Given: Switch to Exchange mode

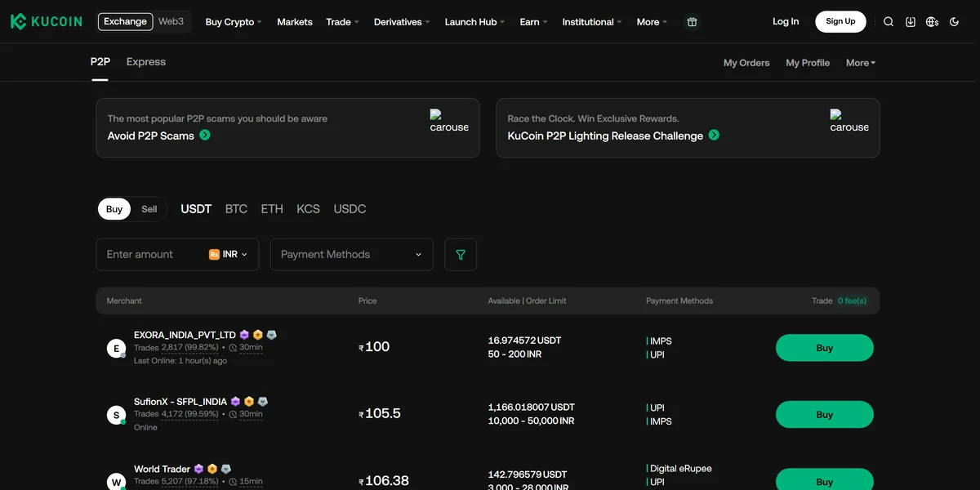Looking at the screenshot, I should pos(125,21).
